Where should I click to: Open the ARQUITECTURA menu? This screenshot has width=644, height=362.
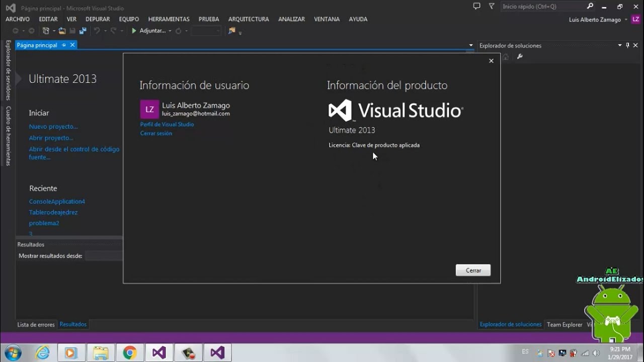pos(249,19)
